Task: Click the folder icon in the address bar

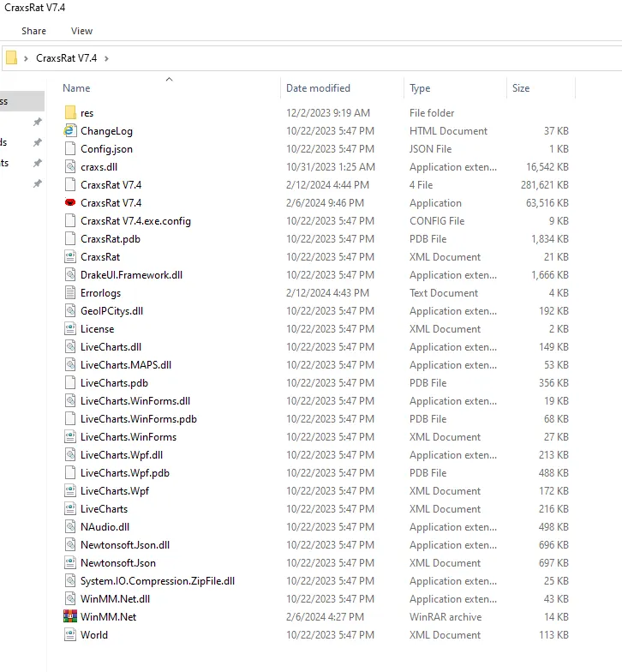Action: [12, 58]
